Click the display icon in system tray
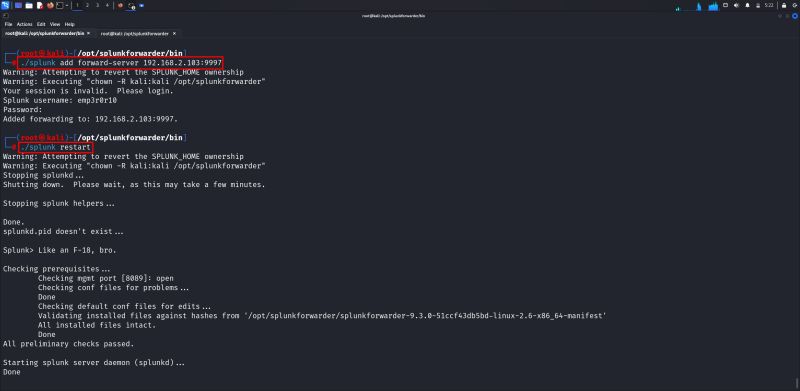Image resolution: width=800 pixels, height=391 pixels. point(726,5)
